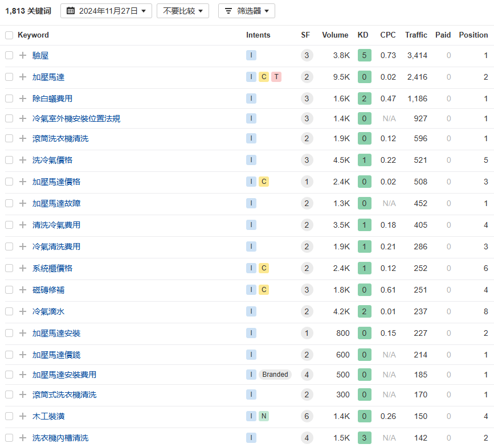Screen dimensions: 494x448
Task: Tick the checkbox for 加壓馬達價格
Action: pos(9,182)
